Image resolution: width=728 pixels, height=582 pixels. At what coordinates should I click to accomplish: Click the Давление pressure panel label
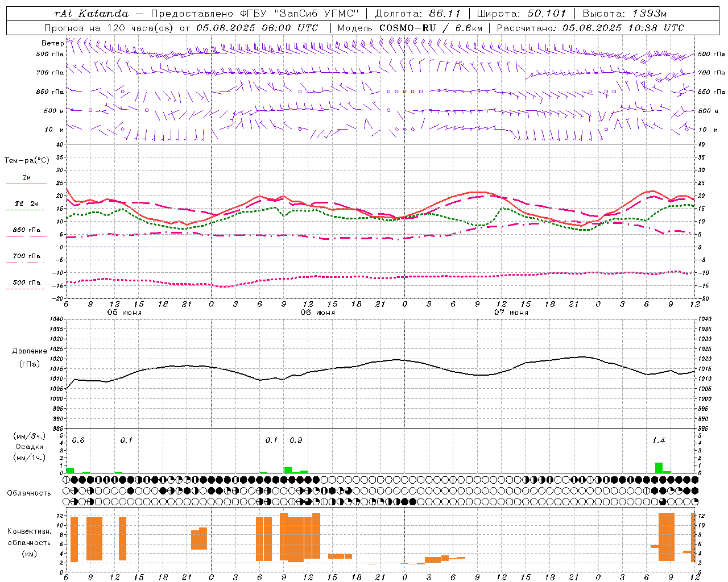click(30, 351)
